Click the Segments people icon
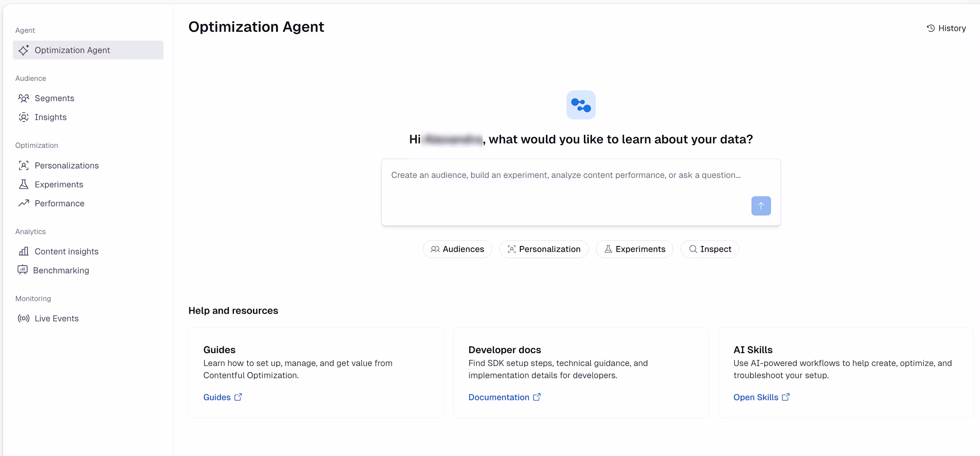 (x=24, y=98)
